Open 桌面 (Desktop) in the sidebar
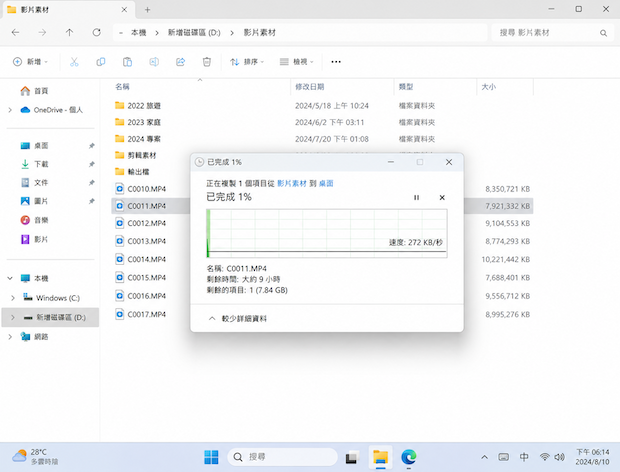The height and width of the screenshot is (472, 620). [x=35, y=146]
